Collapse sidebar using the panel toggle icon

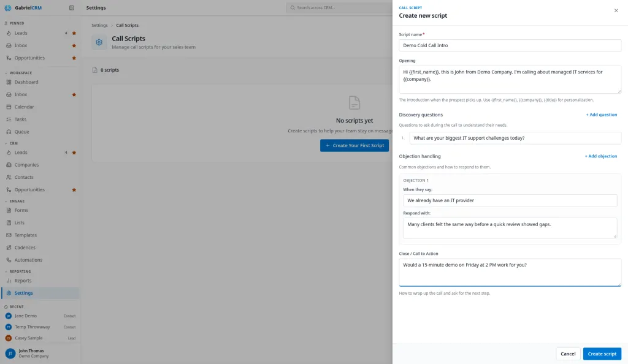click(x=72, y=7)
